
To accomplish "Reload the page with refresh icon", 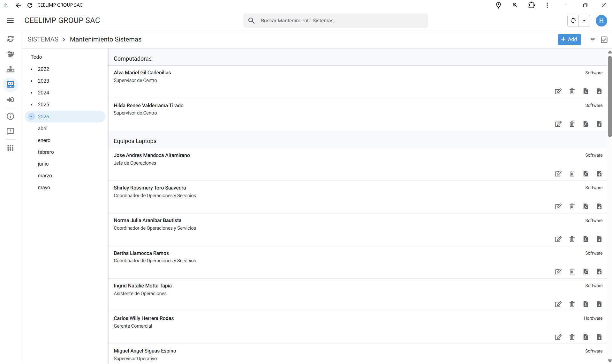I will tap(30, 5).
